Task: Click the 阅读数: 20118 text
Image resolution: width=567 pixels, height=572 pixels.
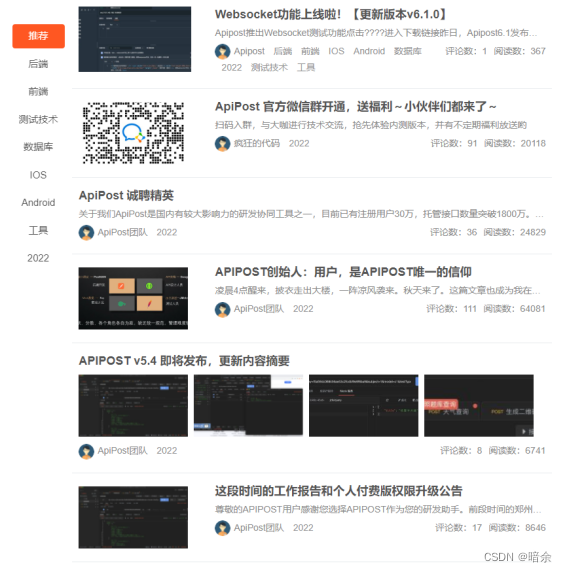Action: coord(515,143)
